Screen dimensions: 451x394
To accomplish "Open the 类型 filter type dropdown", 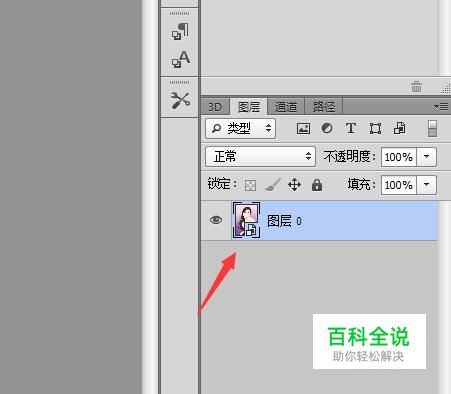I will click(240, 128).
